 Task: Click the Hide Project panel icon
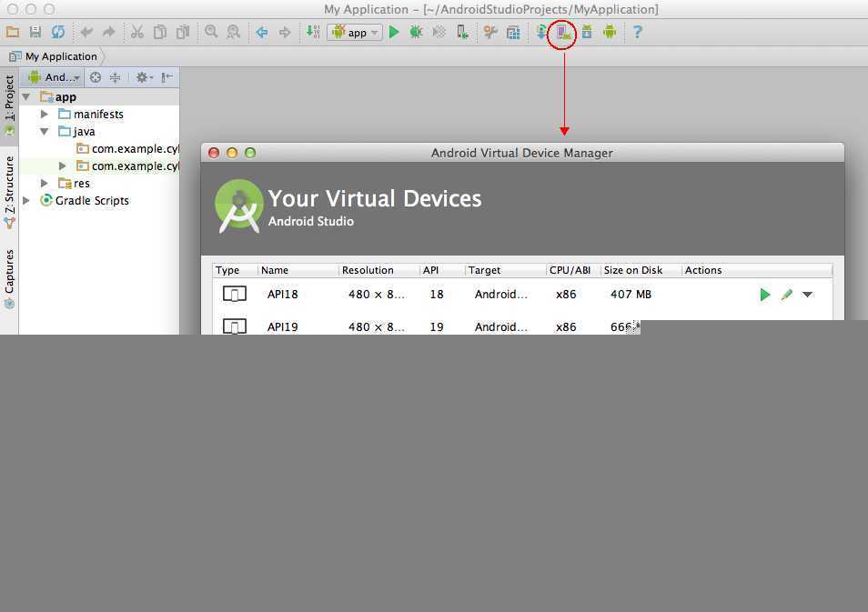(167, 77)
